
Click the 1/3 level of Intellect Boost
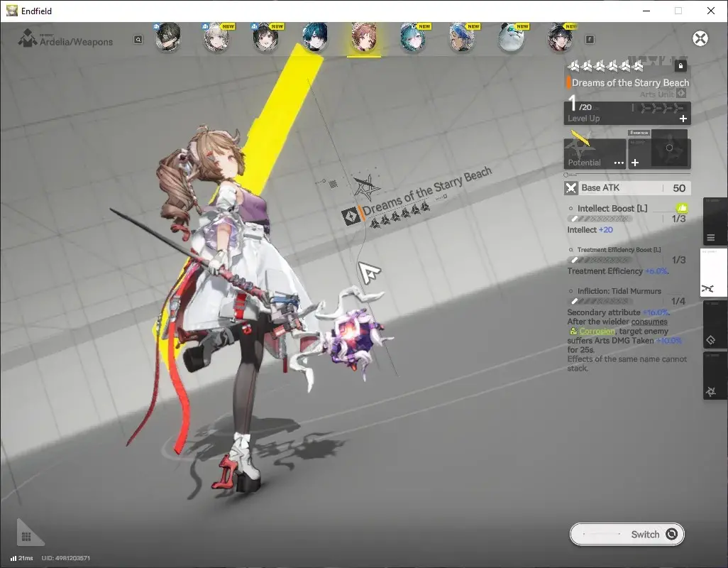[678, 219]
